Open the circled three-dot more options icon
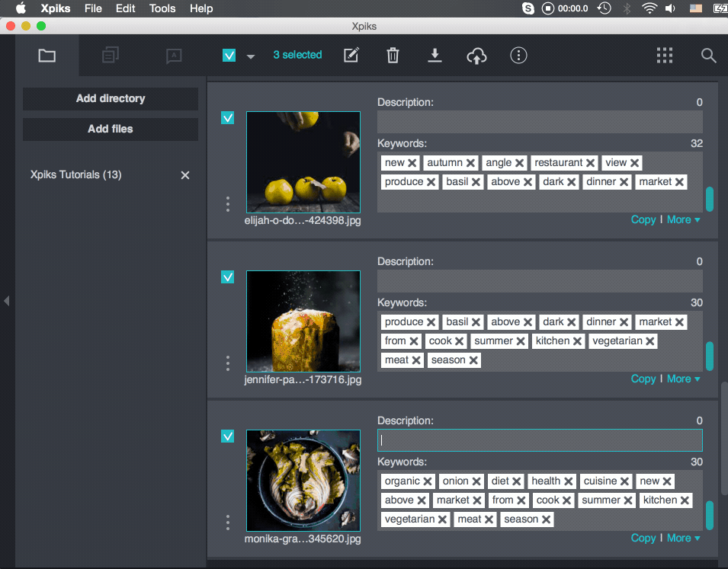 click(x=519, y=56)
